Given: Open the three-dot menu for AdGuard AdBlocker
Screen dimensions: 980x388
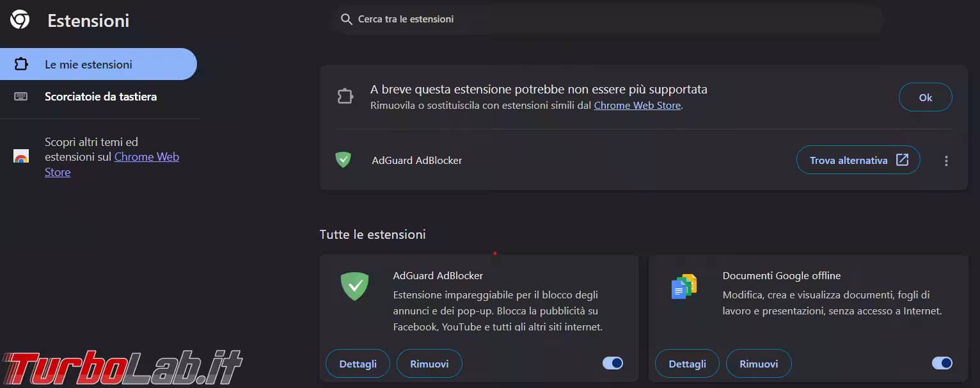Looking at the screenshot, I should click(946, 161).
